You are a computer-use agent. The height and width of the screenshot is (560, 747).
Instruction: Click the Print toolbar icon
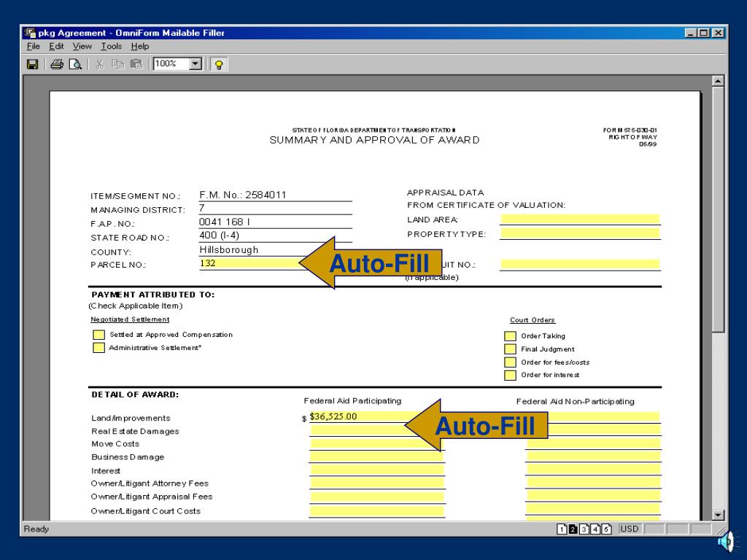(x=57, y=64)
